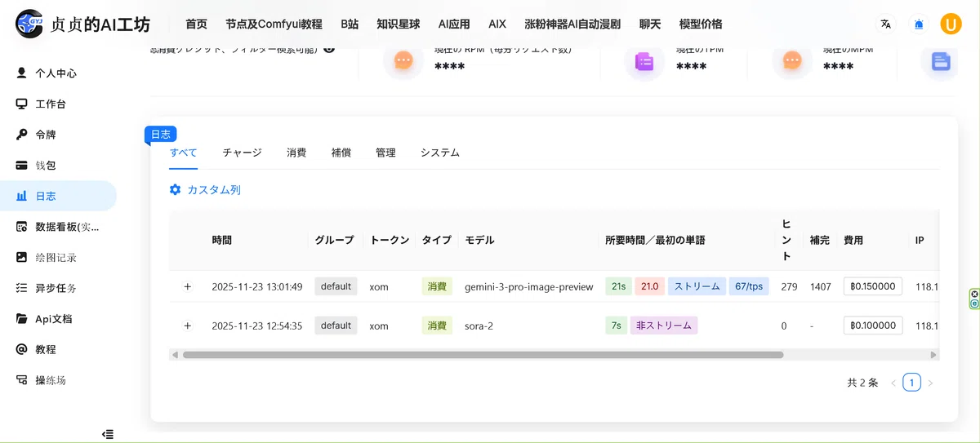
Task: Switch to the チャージ tab
Action: [x=242, y=153]
